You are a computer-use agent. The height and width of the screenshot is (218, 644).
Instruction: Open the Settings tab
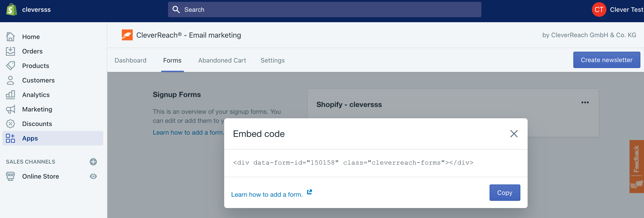(x=272, y=60)
